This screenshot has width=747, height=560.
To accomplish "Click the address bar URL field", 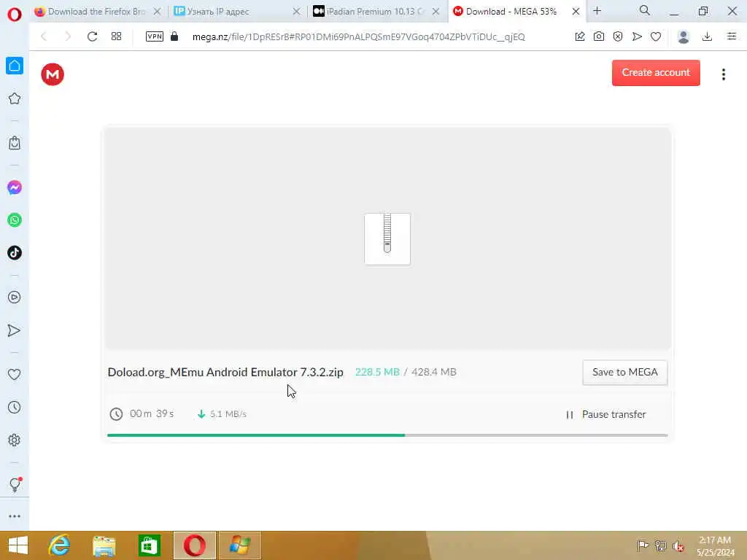I will (x=358, y=36).
